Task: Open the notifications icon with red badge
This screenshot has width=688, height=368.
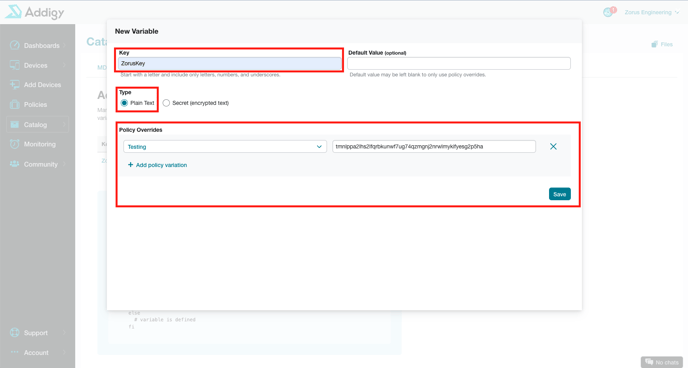Action: tap(609, 11)
